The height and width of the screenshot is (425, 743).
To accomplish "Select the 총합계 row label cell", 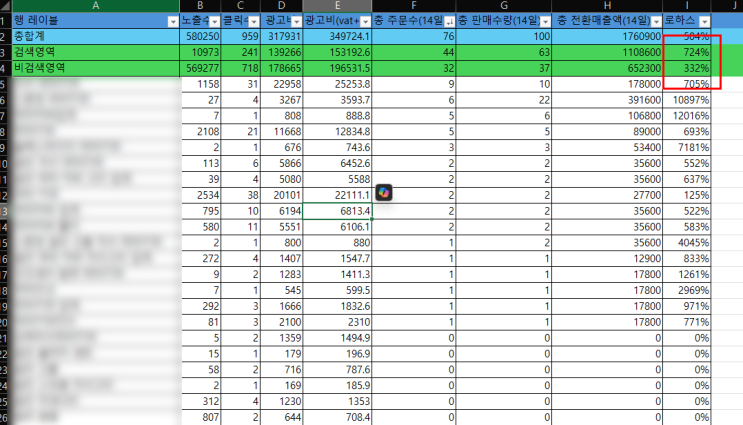I will pyautogui.click(x=96, y=36).
